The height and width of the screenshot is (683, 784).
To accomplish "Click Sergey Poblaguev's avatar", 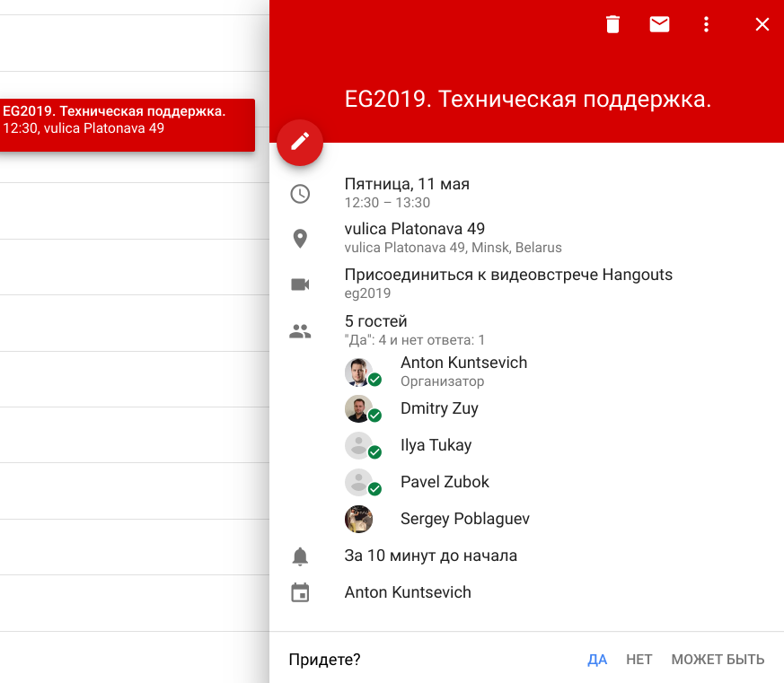I will pyautogui.click(x=358, y=519).
